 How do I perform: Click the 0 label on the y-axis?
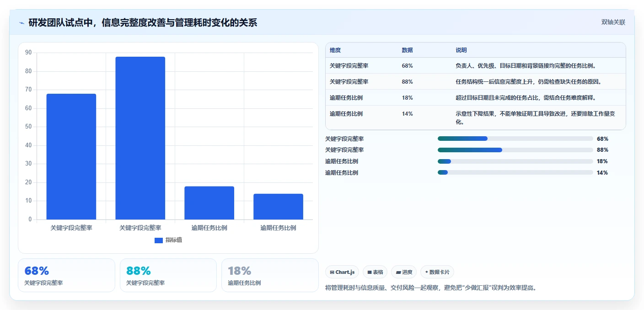[x=30, y=219]
